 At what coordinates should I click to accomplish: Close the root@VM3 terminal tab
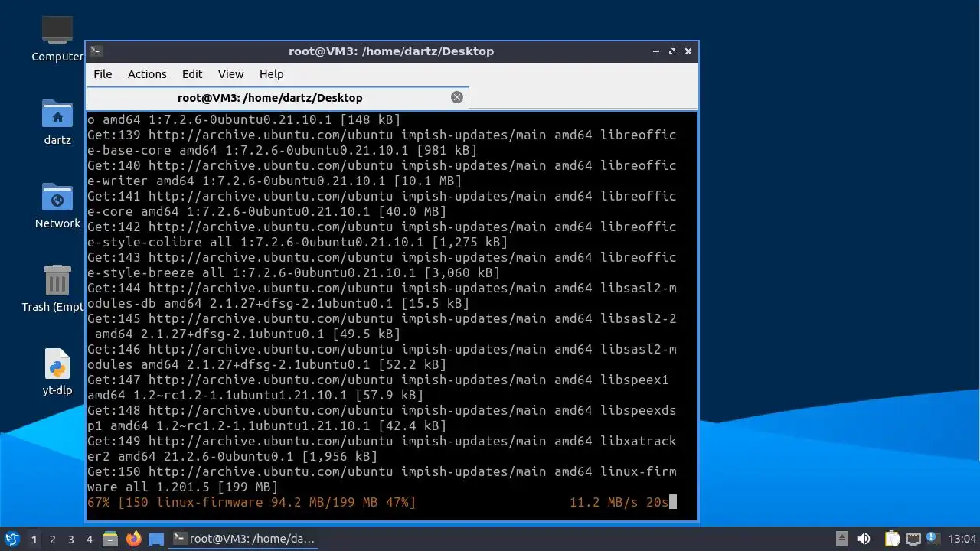pyautogui.click(x=457, y=97)
